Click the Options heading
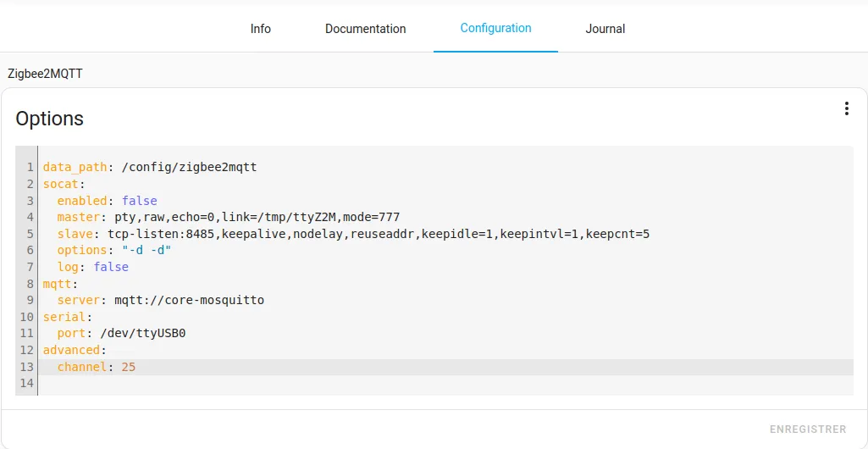868x449 pixels. [49, 119]
